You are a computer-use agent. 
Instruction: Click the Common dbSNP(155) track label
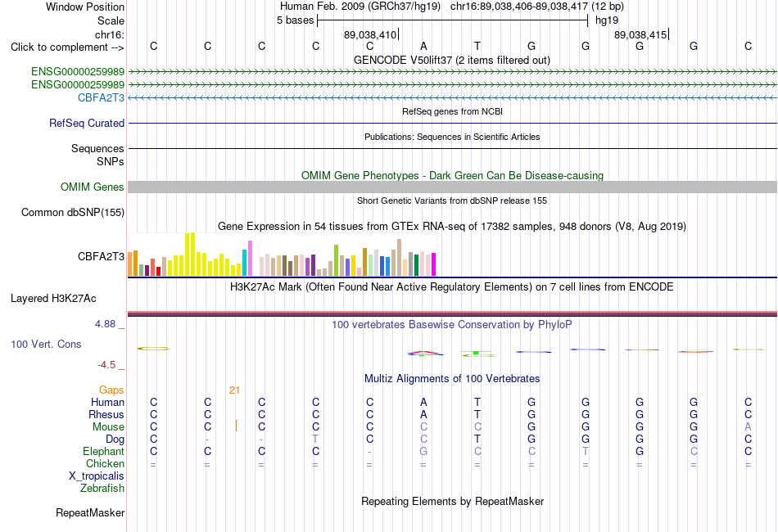[x=73, y=212]
